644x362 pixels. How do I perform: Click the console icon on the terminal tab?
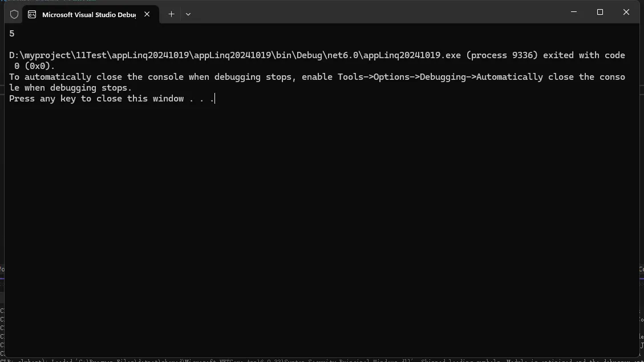[x=32, y=14]
